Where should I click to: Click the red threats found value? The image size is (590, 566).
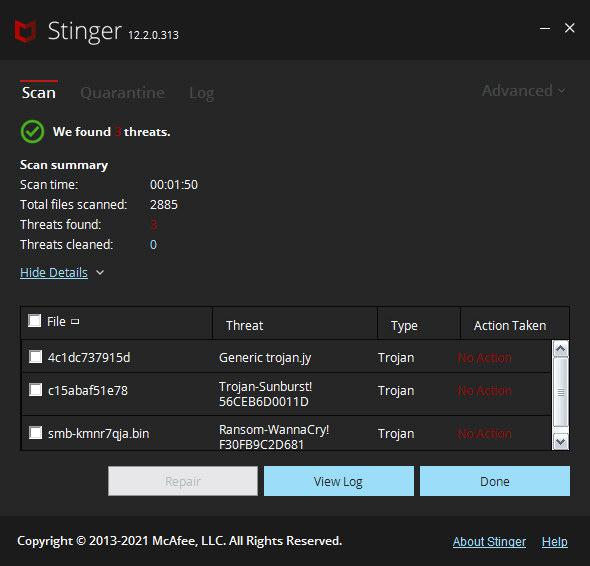pos(154,224)
